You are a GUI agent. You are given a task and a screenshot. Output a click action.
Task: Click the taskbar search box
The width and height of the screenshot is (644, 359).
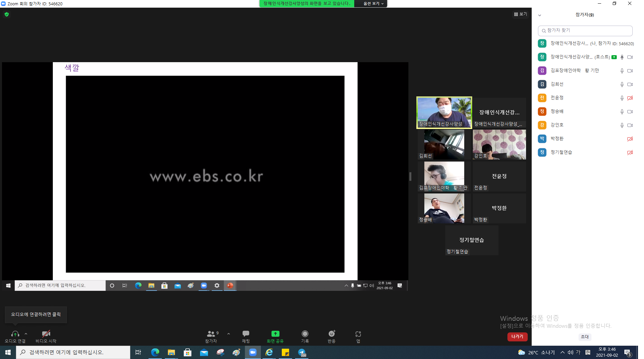coord(73,352)
